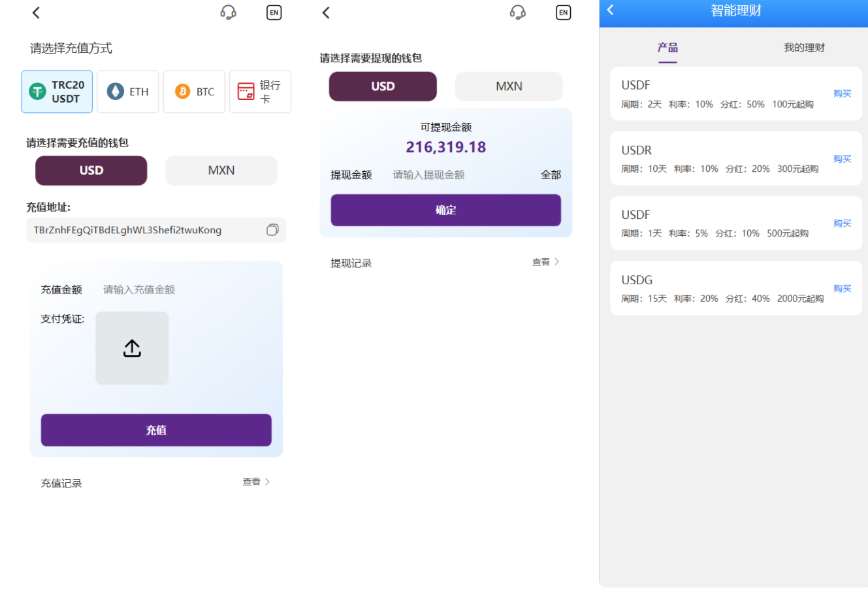Select MXN wallet for withdrawal
868x596 pixels.
coord(509,86)
